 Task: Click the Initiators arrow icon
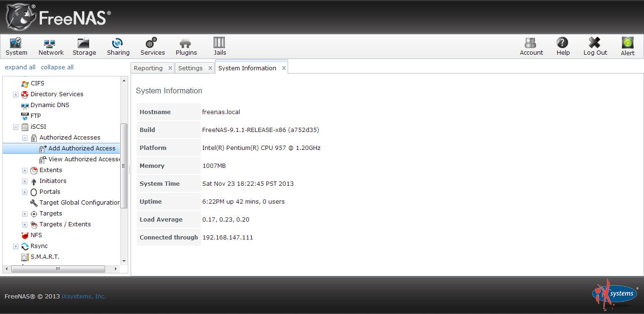[34, 181]
